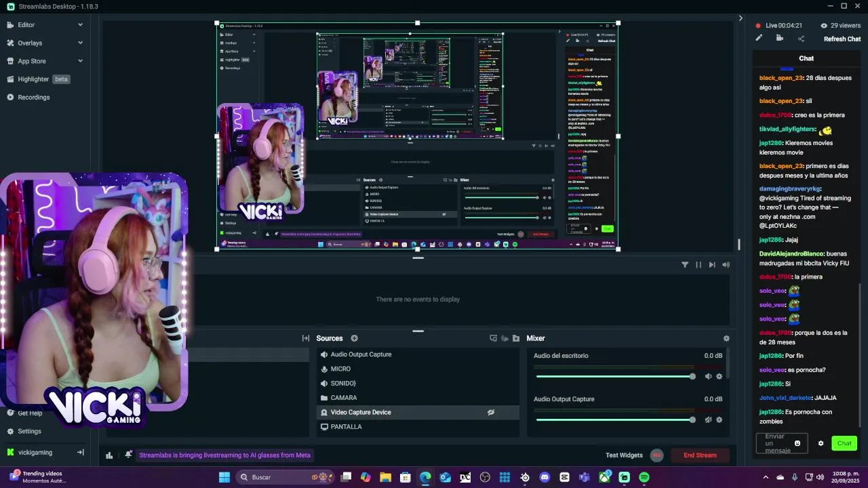This screenshot has width=868, height=488.
Task: Click the Live 00:04:21 indicator
Action: coord(779,26)
